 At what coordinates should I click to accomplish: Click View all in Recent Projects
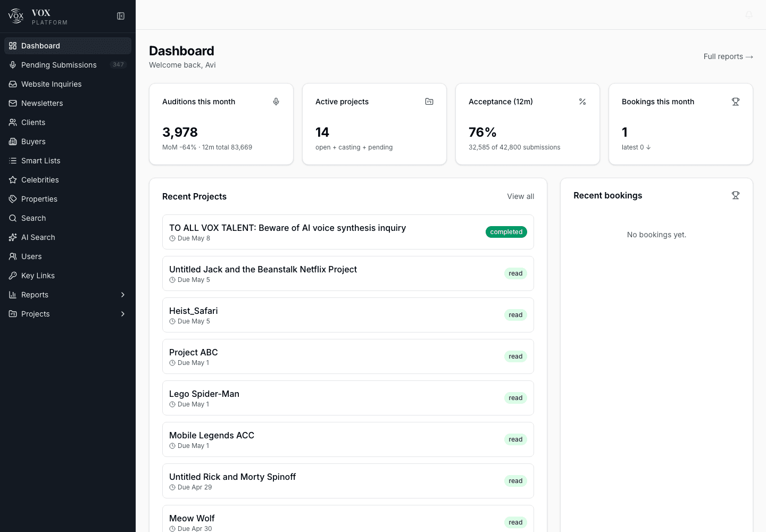[520, 196]
